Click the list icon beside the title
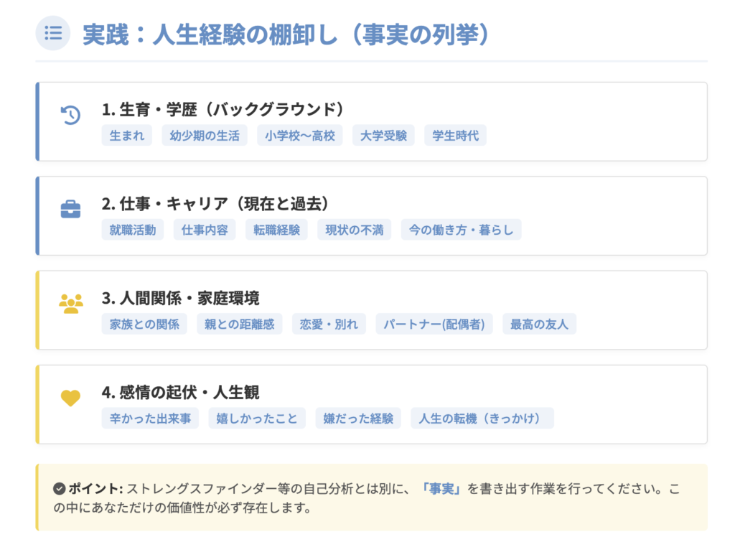The image size is (735, 560). 52,33
